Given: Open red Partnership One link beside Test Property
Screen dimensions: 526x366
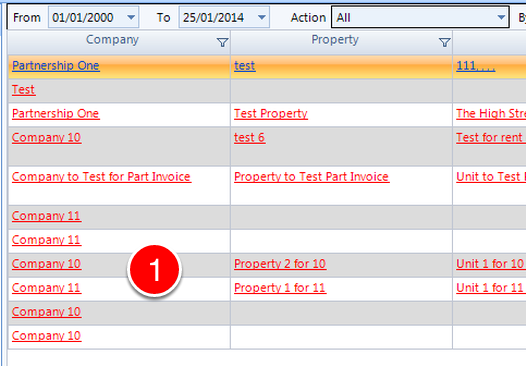Looking at the screenshot, I should tap(56, 113).
